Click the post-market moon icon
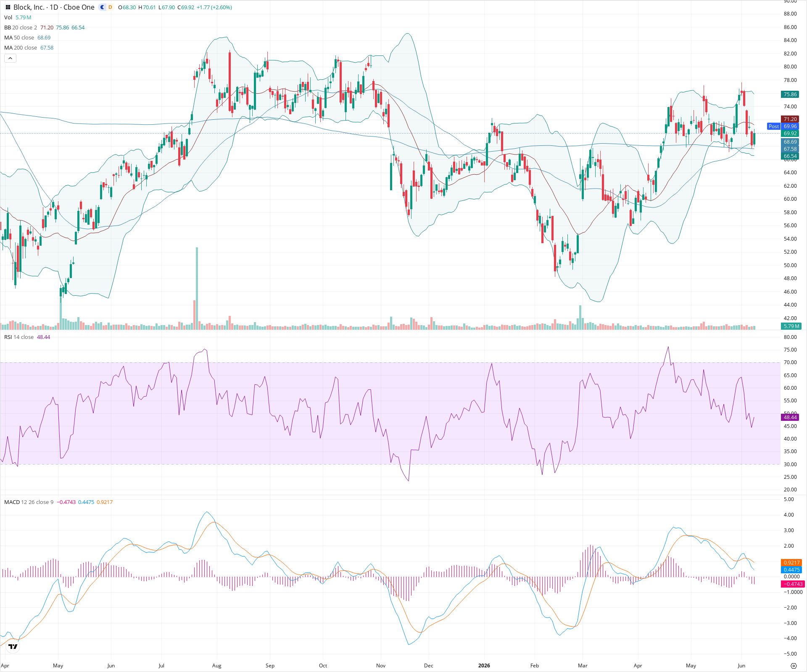Screen dimensions: 807x672 [102, 7]
